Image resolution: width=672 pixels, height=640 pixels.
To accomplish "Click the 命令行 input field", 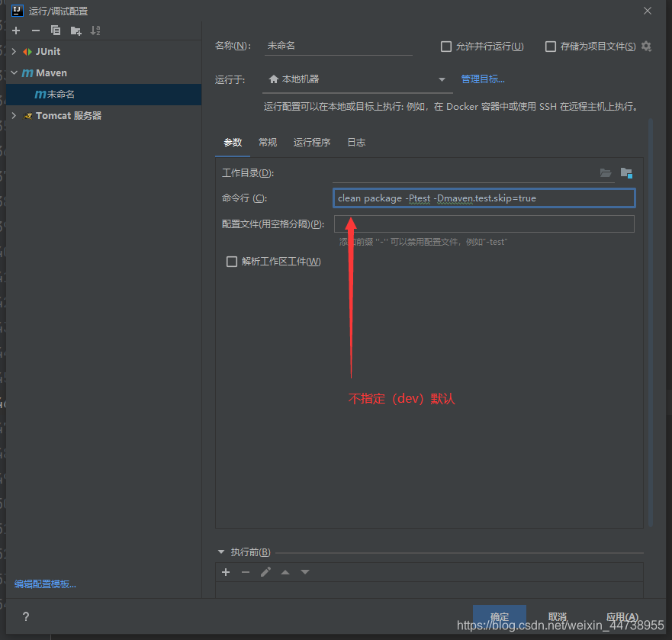I will coord(484,198).
